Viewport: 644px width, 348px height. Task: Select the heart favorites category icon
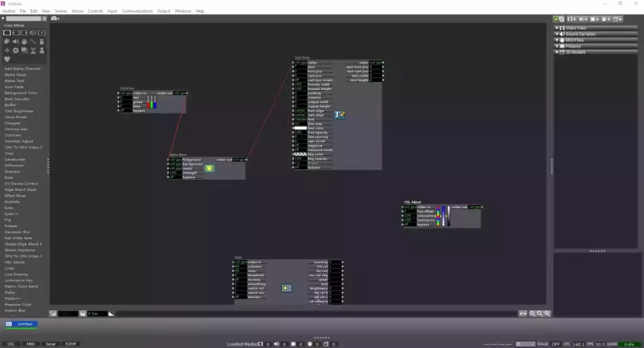pos(7,59)
